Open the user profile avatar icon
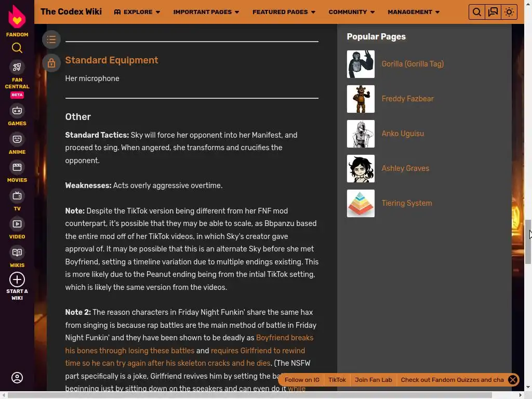Screen dimensions: 532x399 [17, 378]
